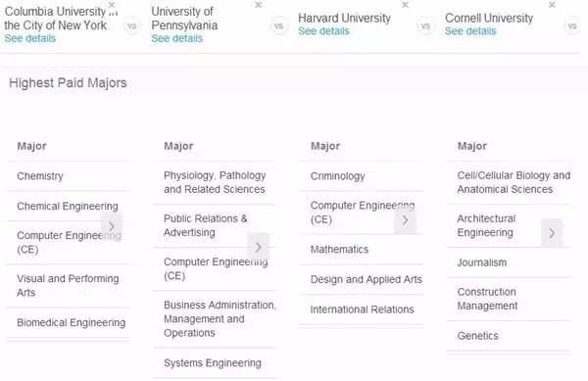Click next arrow in Harvard majors list
Screen dimensions: 588x381
point(405,220)
